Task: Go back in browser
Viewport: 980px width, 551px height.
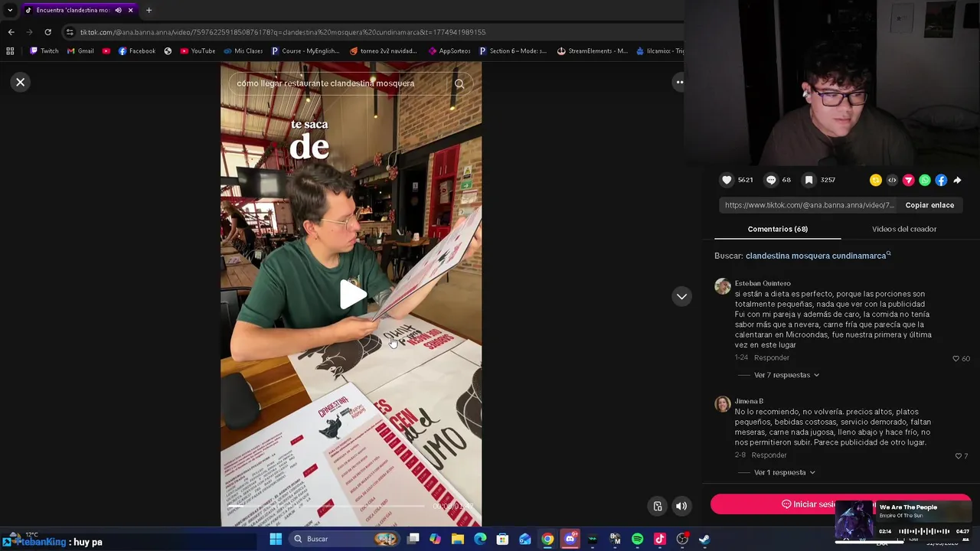Action: 11,32
